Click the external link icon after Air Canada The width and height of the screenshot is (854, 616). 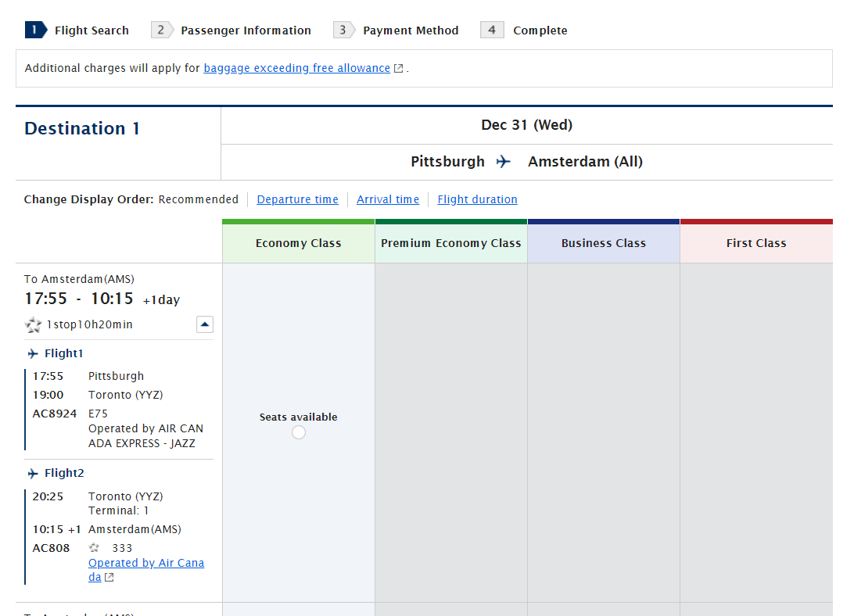pyautogui.click(x=109, y=578)
